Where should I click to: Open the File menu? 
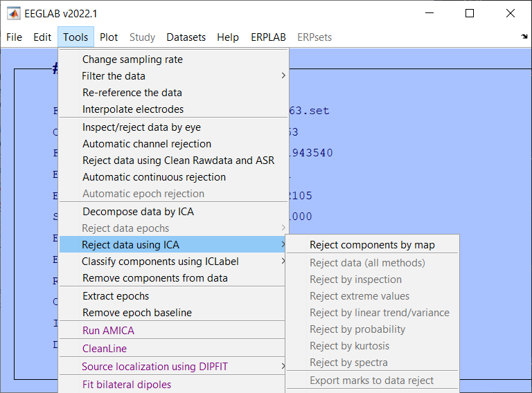(14, 37)
